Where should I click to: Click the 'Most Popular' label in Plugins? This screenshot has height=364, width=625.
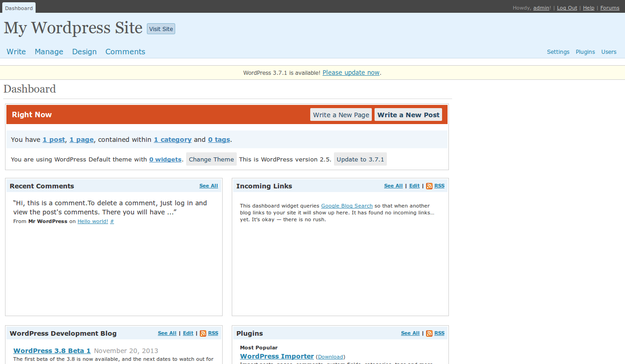tap(259, 348)
